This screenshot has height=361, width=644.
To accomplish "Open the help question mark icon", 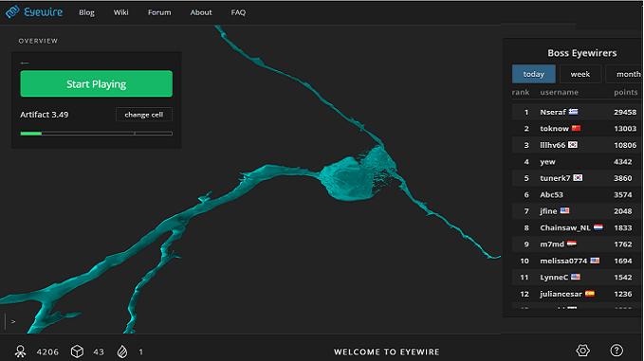I will 616,351.
